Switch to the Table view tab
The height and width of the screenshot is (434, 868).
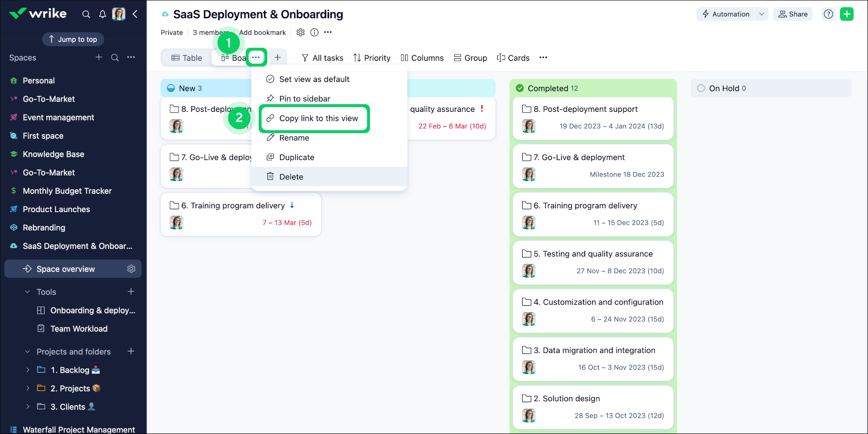(x=187, y=58)
